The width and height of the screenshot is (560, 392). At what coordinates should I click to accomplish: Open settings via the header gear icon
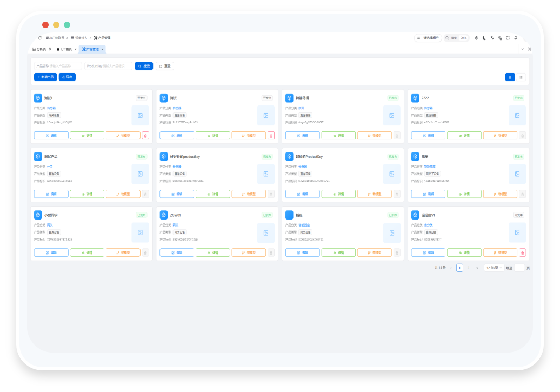tap(476, 38)
